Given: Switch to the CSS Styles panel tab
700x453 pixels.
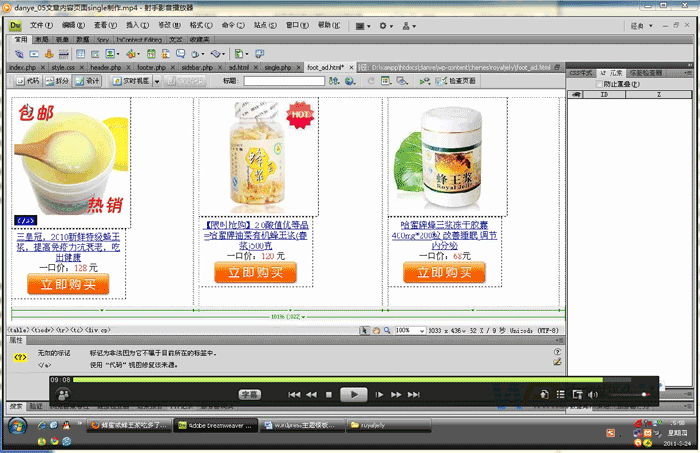Looking at the screenshot, I should click(x=580, y=73).
